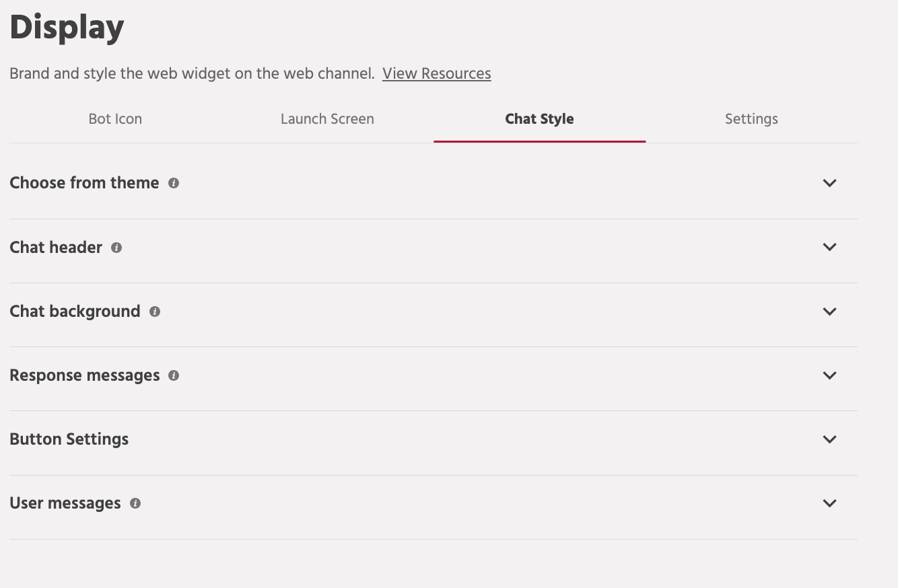This screenshot has width=898, height=588.
Task: Expand Choose from theme using its chevron
Action: [x=829, y=183]
